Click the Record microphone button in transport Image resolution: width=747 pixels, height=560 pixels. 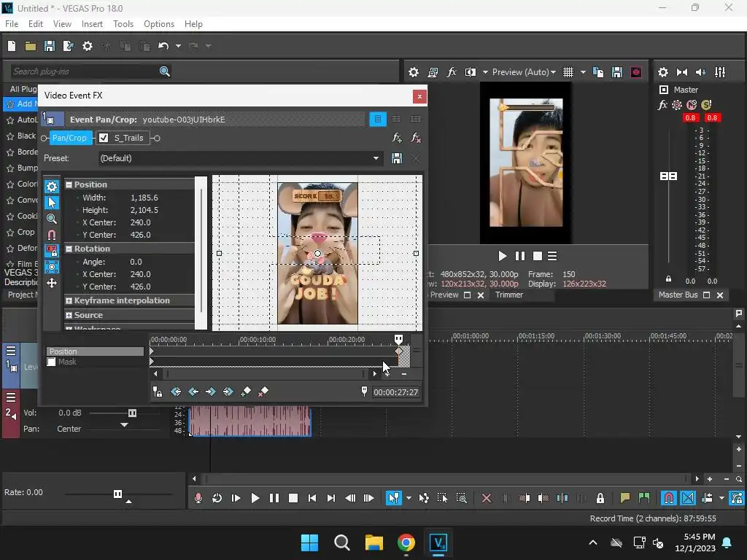(198, 498)
